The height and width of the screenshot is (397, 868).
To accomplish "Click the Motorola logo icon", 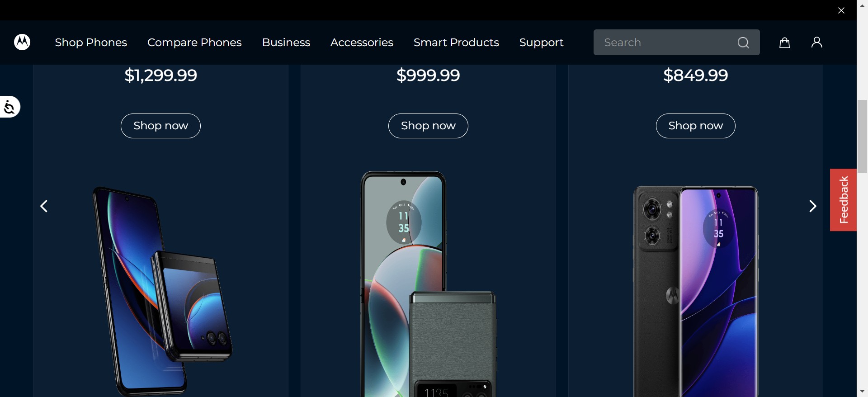I will [22, 42].
